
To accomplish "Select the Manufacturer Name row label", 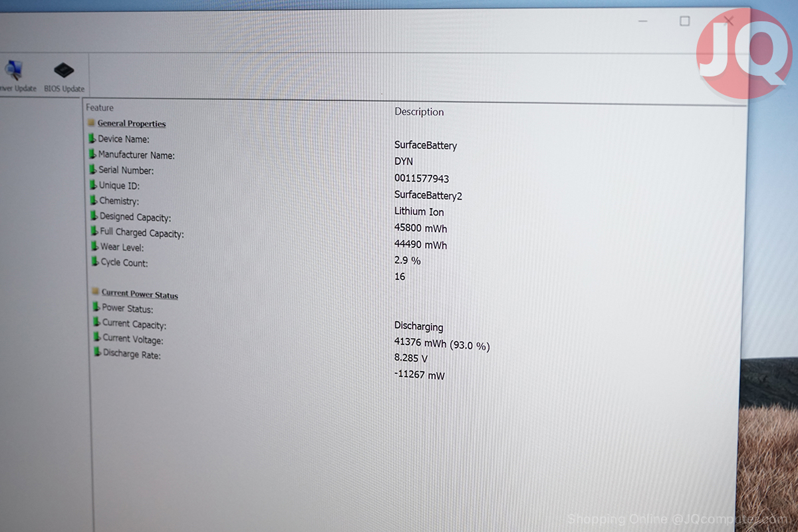I will pos(136,155).
